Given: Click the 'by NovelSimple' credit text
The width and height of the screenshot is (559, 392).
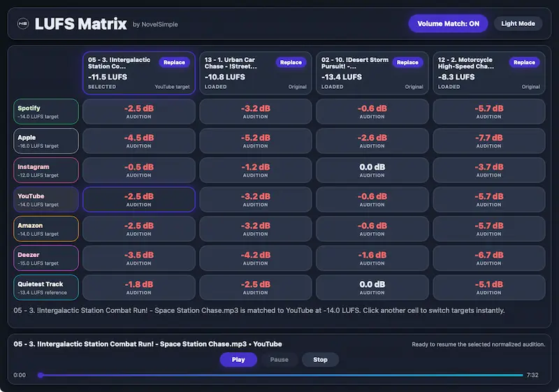Looking at the screenshot, I should tap(155, 24).
